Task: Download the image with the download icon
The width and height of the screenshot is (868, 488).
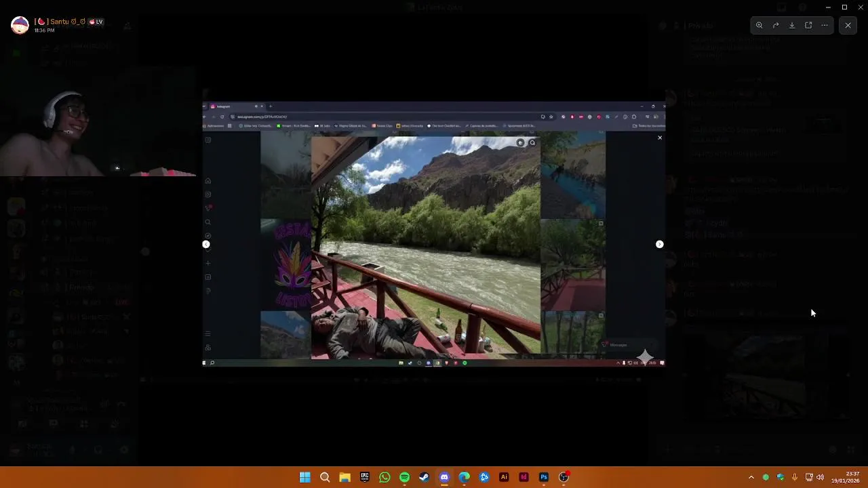Action: [x=792, y=25]
